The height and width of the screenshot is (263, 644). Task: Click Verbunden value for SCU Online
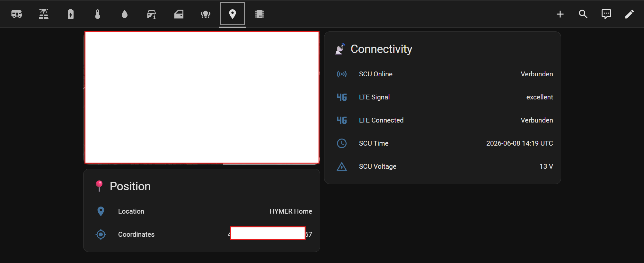pos(537,74)
